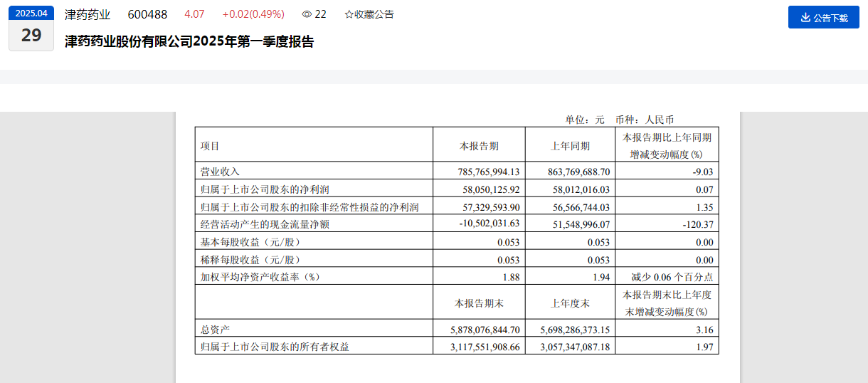The width and height of the screenshot is (868, 383).
Task: Click the change value 0.07
Action: [x=705, y=189]
